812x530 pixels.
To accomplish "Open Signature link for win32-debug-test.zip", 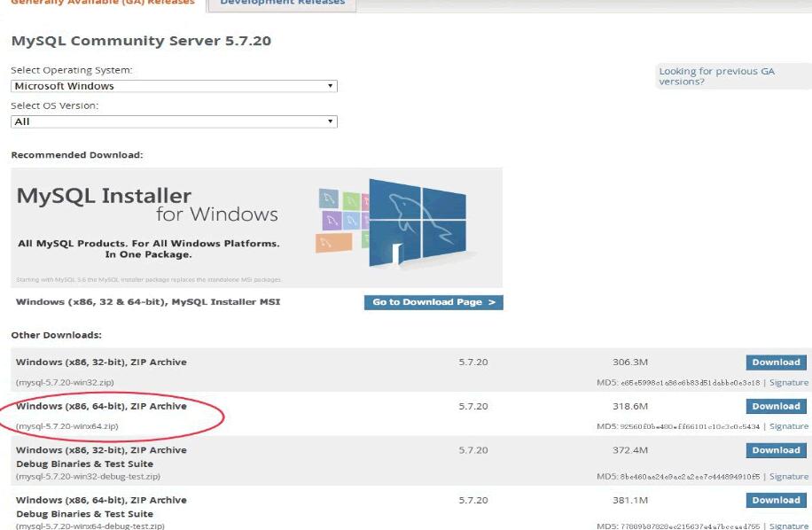I will (x=788, y=477).
